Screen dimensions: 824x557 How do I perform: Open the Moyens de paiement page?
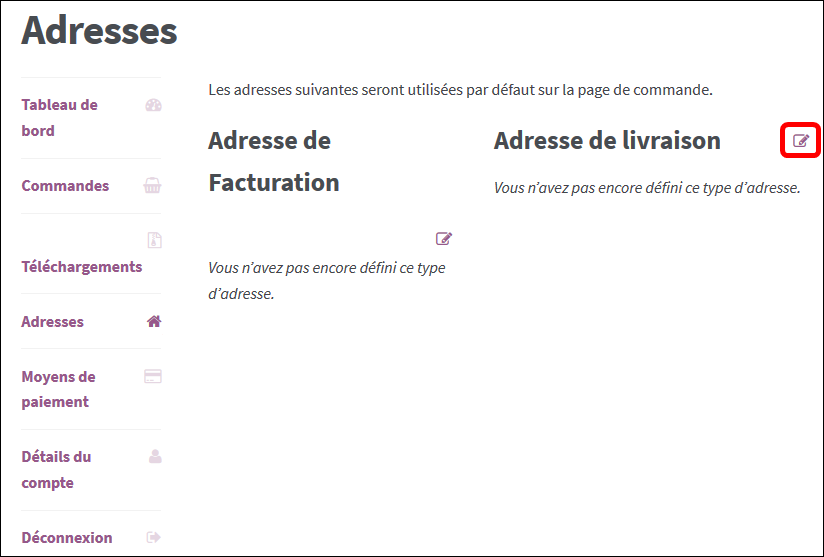58,389
